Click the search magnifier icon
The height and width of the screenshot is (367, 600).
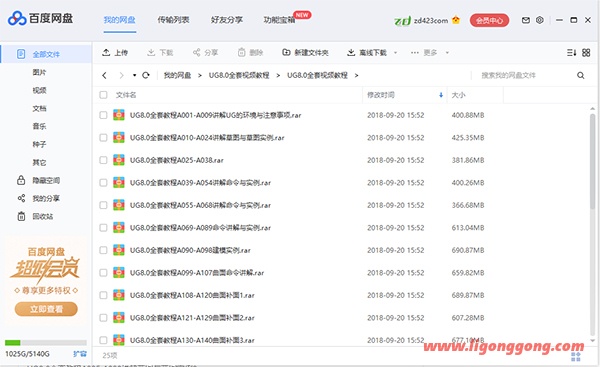(x=580, y=75)
